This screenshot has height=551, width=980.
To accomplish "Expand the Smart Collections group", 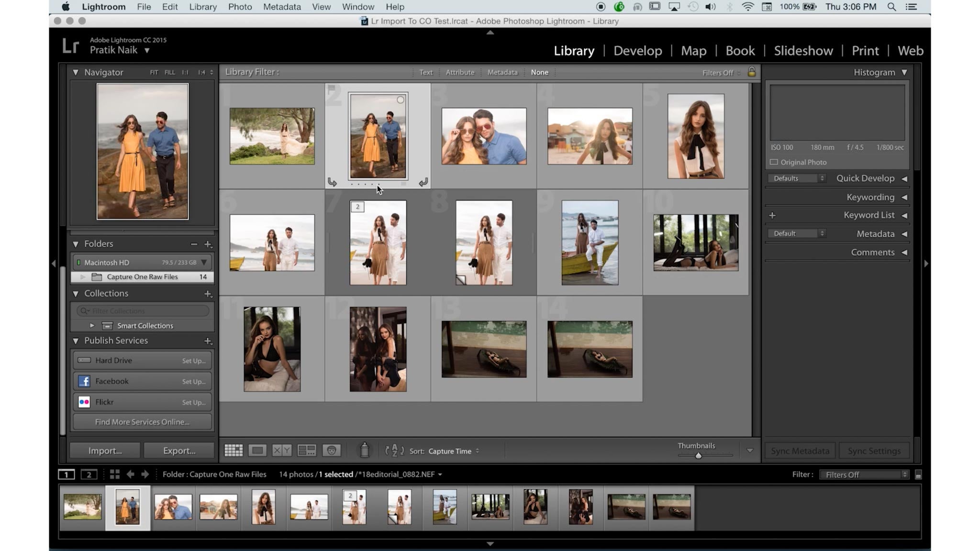I will pyautogui.click(x=92, y=326).
